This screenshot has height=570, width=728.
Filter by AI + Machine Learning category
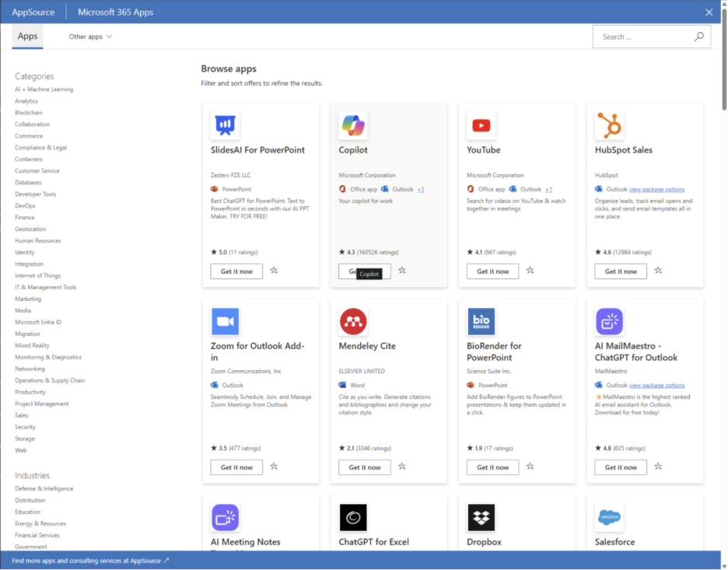click(44, 89)
